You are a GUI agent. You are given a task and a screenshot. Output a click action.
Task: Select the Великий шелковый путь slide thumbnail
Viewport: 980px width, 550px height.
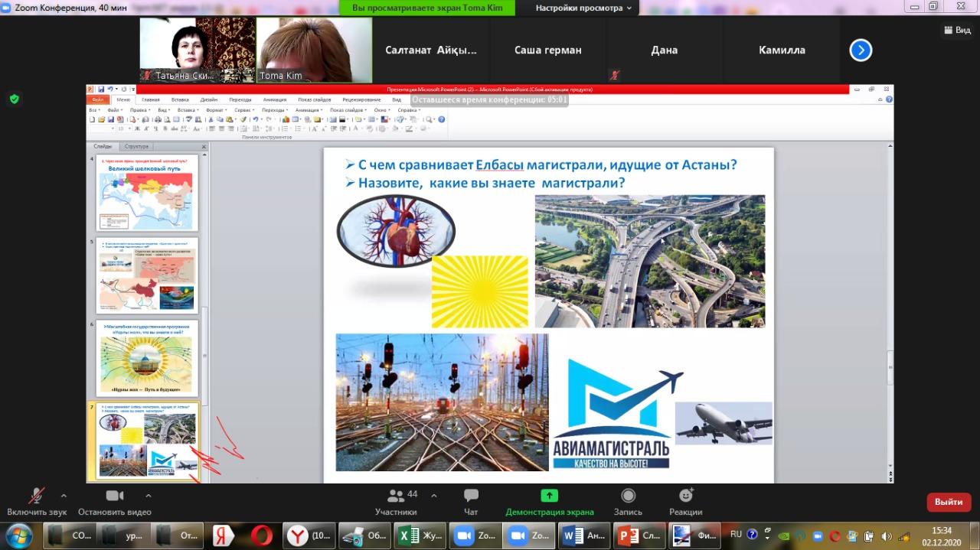point(146,194)
